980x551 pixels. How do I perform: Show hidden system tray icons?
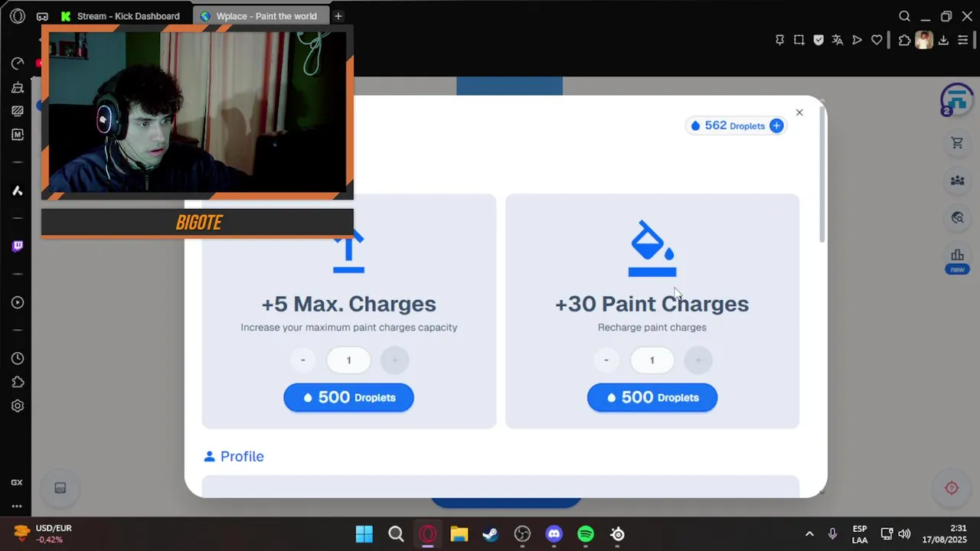809,534
